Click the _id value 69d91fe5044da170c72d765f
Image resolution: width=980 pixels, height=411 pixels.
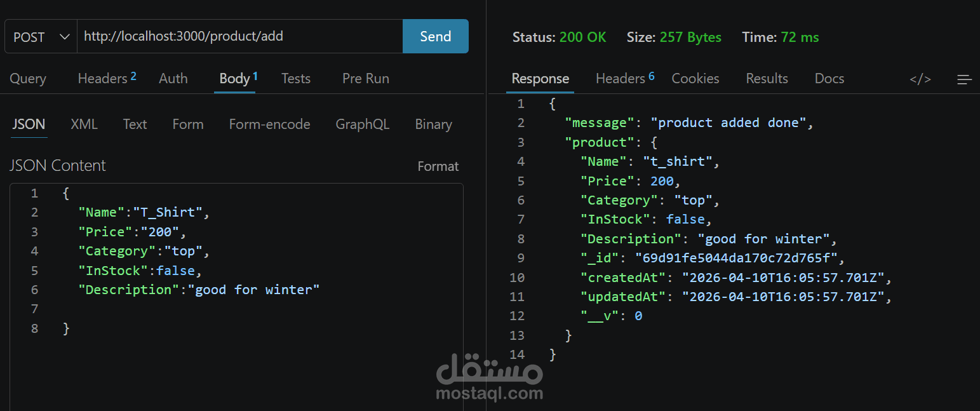pyautogui.click(x=737, y=258)
